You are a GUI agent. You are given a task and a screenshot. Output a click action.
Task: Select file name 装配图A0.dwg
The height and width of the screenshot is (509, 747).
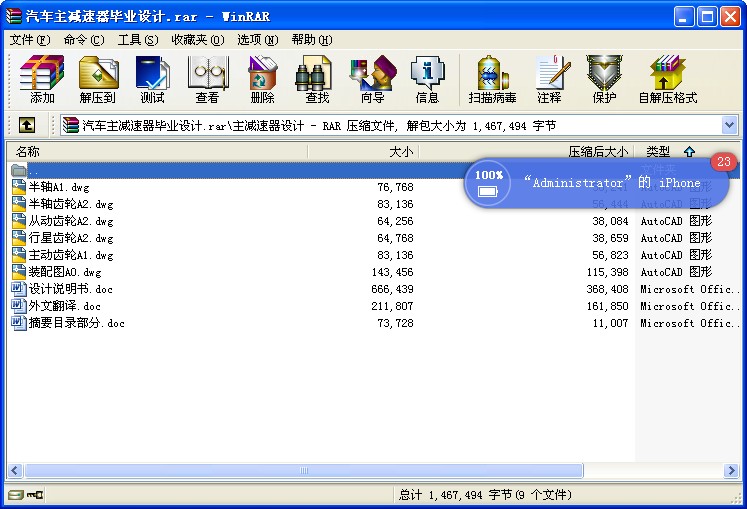[65, 272]
